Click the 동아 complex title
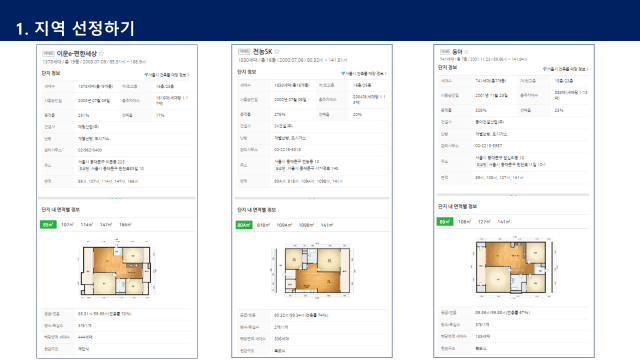This screenshot has height=360, width=640. coord(457,52)
